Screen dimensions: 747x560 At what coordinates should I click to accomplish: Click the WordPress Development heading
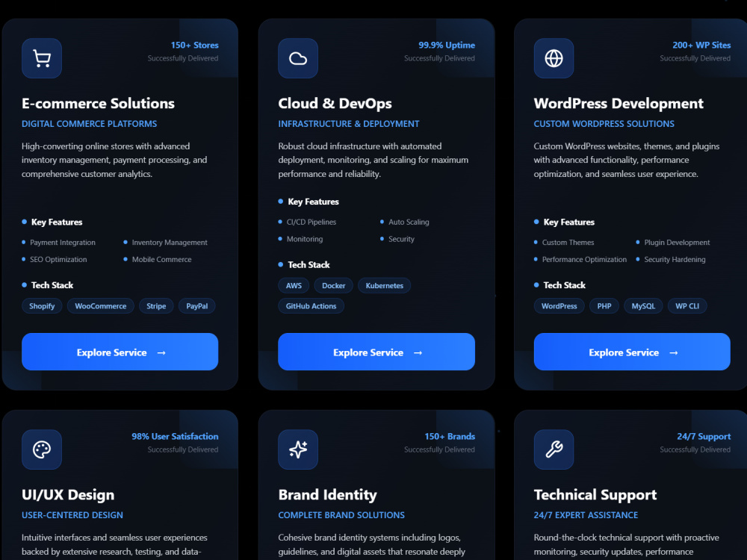(x=619, y=103)
